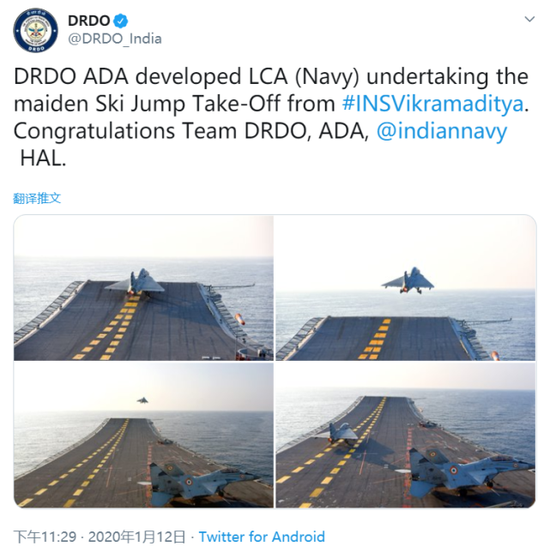Screen dimensions: 550x558
Task: Click the tweet text about LCA Navy
Action: tap(271, 118)
